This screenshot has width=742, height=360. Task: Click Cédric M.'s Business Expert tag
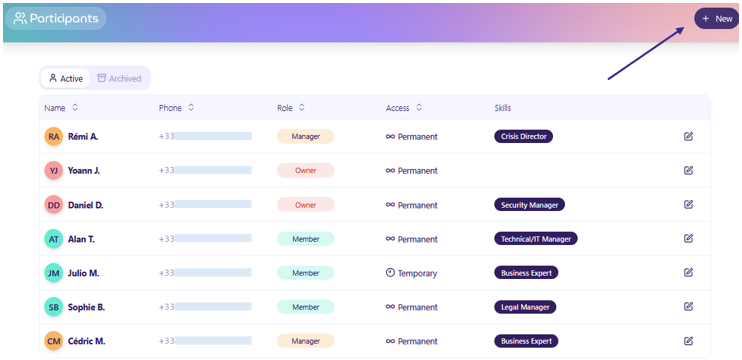pyautogui.click(x=526, y=341)
